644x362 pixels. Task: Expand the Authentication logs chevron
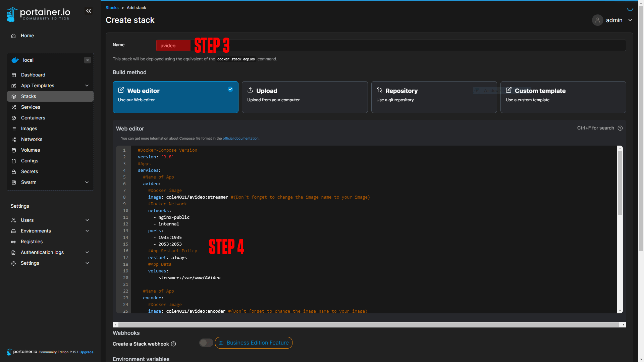tap(87, 252)
